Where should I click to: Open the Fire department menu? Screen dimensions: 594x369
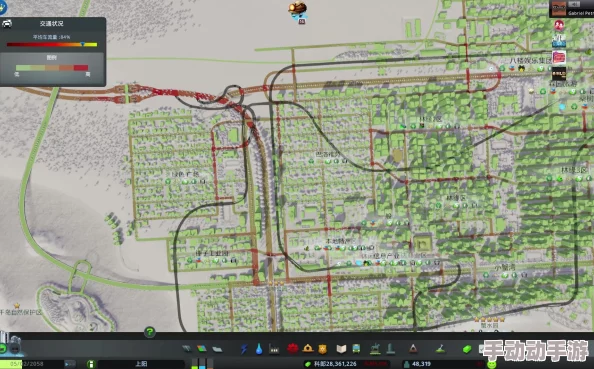[x=308, y=348]
